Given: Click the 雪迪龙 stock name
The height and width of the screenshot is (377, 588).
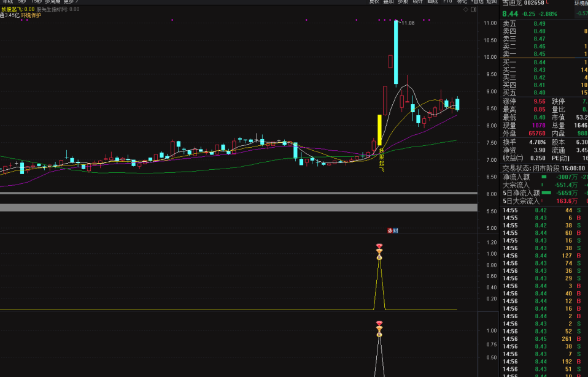Looking at the screenshot, I should (512, 3).
